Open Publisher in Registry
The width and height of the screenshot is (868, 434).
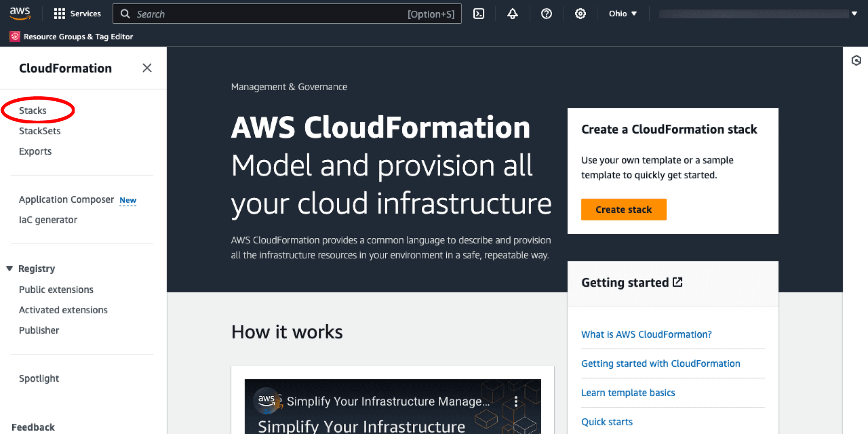[x=39, y=330]
